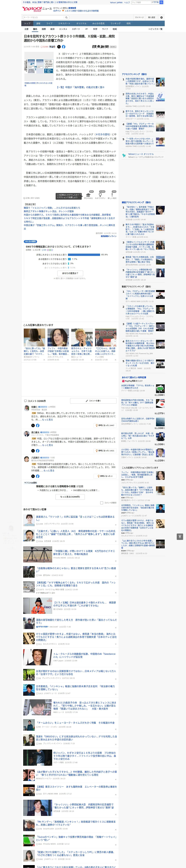Open the ランキング tab

(115, 24)
